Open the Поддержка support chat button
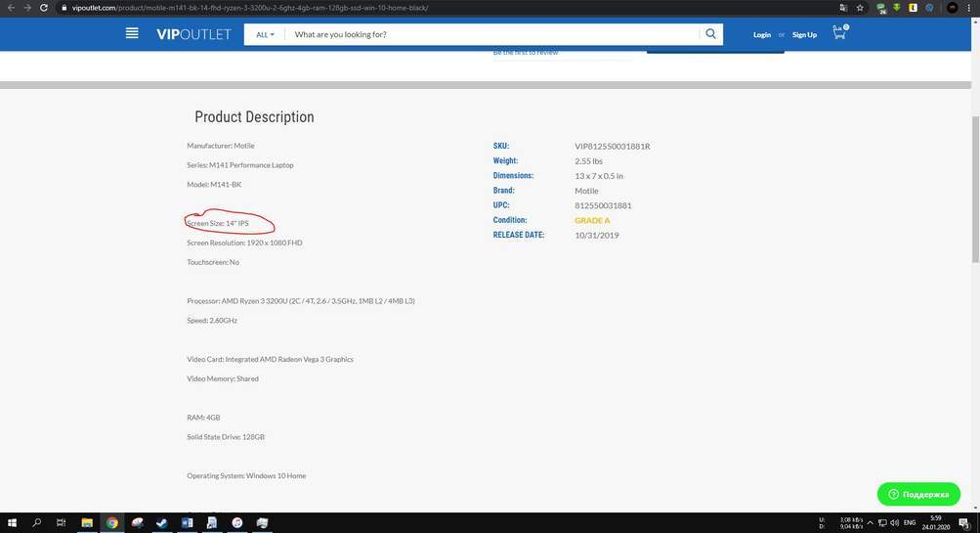This screenshot has width=980, height=533. click(918, 494)
